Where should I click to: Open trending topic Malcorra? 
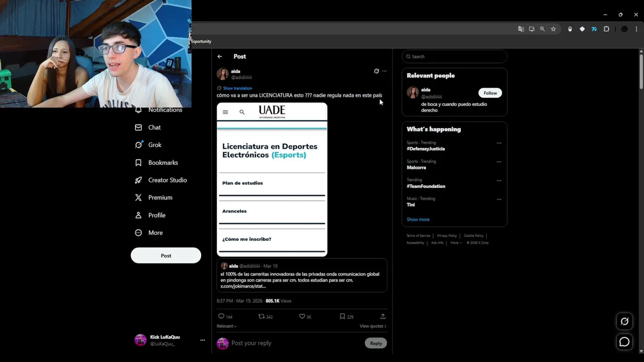(416, 167)
